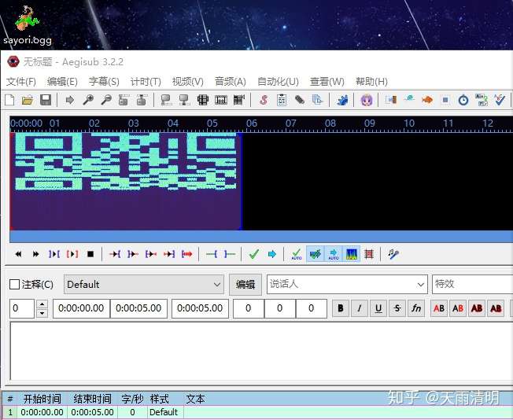The image size is (513, 420).
Task: Zoom out video with magnifier minus
Action: 105,100
